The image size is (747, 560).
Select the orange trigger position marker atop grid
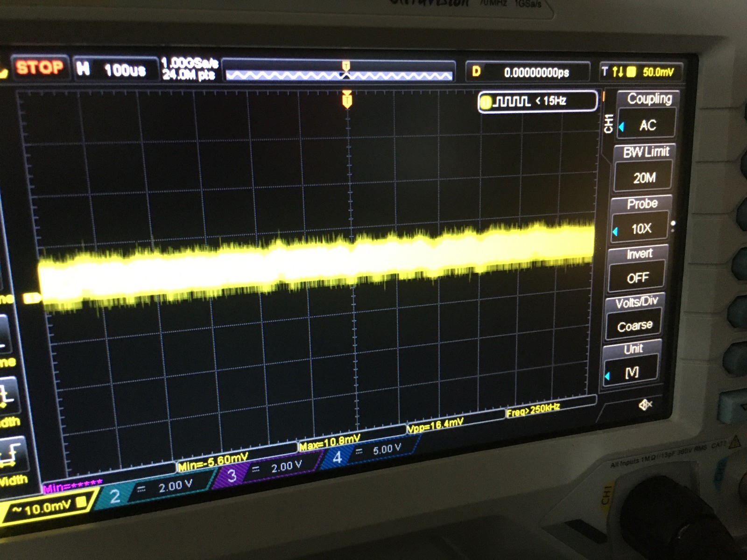click(346, 99)
